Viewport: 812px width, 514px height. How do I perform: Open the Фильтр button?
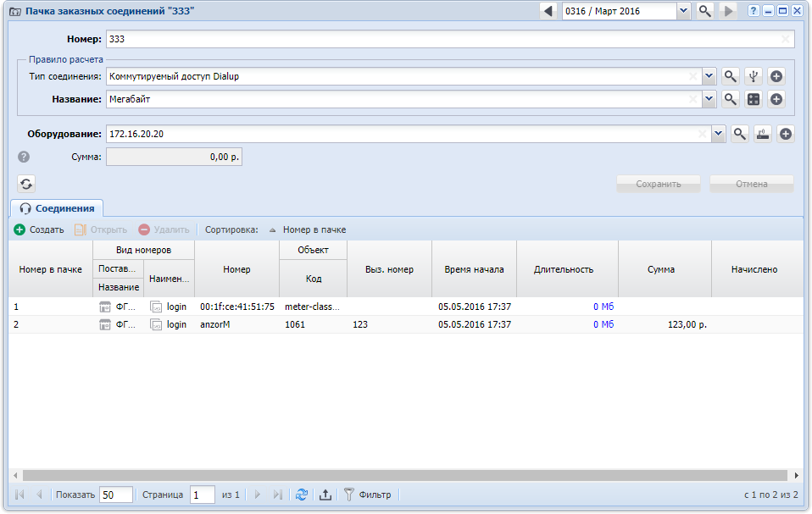[368, 495]
